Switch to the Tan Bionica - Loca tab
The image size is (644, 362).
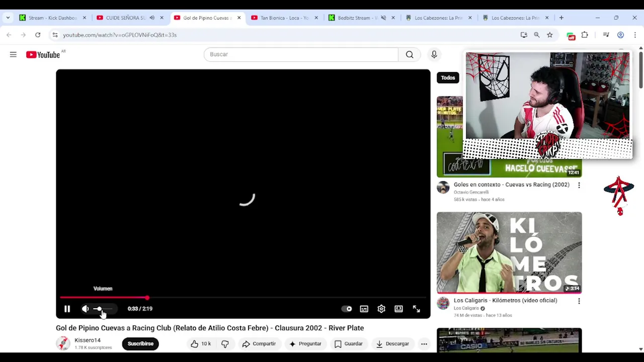284,18
